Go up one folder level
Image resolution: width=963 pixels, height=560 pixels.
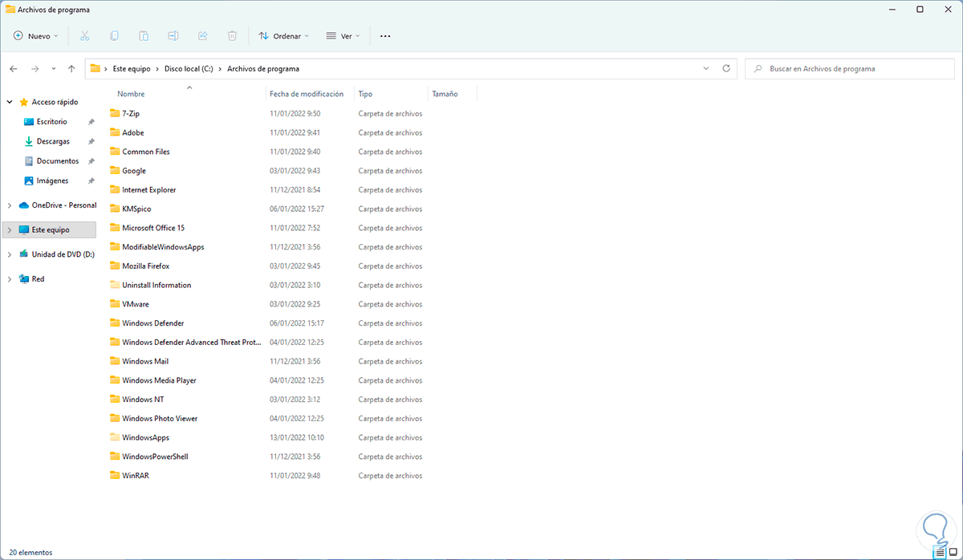72,69
